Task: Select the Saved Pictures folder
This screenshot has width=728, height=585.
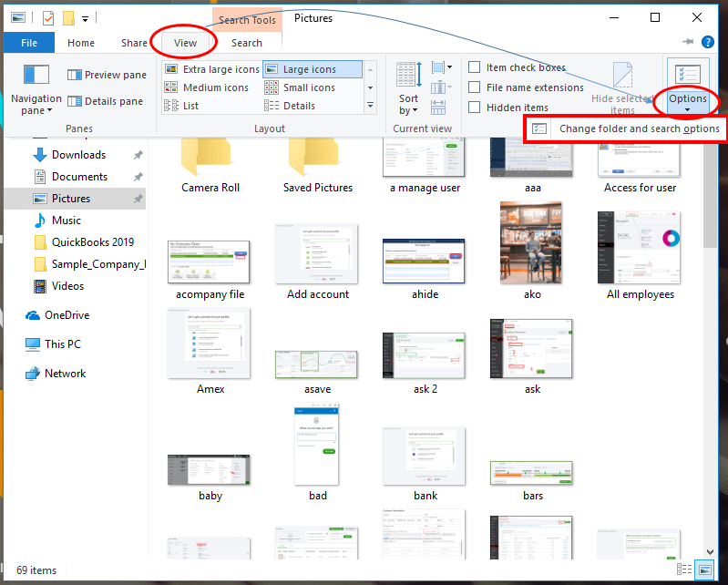Action: tap(318, 166)
